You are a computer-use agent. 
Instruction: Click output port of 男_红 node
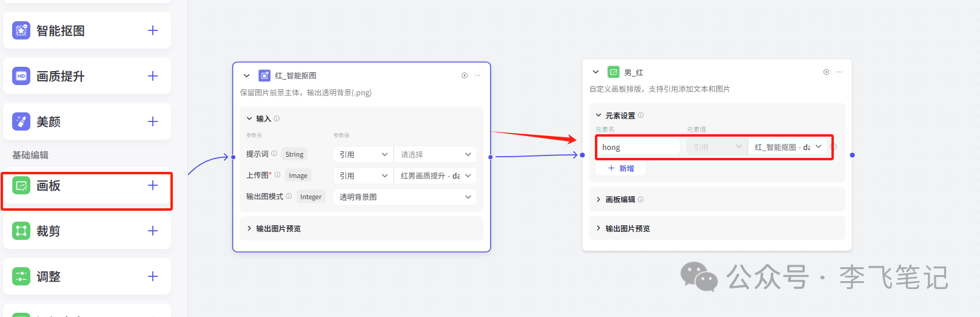pyautogui.click(x=852, y=155)
